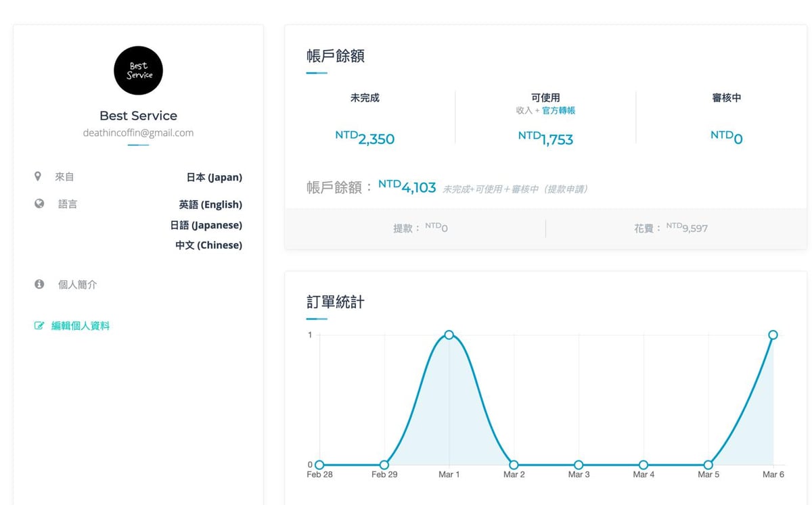This screenshot has height=505, width=812.
Task: Click the location pin icon
Action: (38, 176)
